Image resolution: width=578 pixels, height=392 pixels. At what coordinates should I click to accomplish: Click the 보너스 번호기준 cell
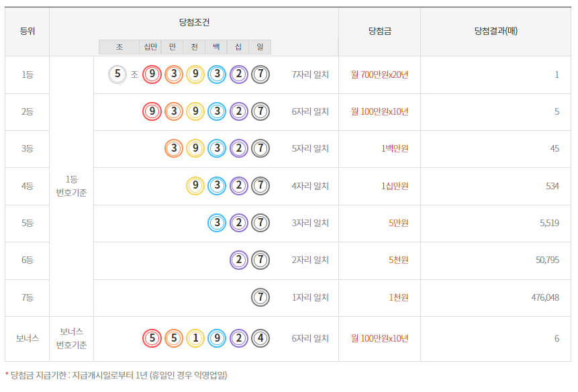[x=72, y=338]
